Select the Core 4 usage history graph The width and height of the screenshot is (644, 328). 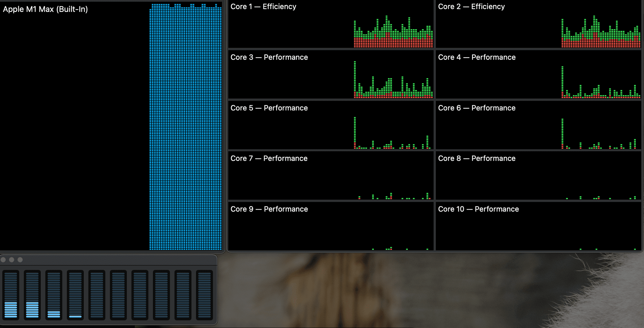click(601, 82)
